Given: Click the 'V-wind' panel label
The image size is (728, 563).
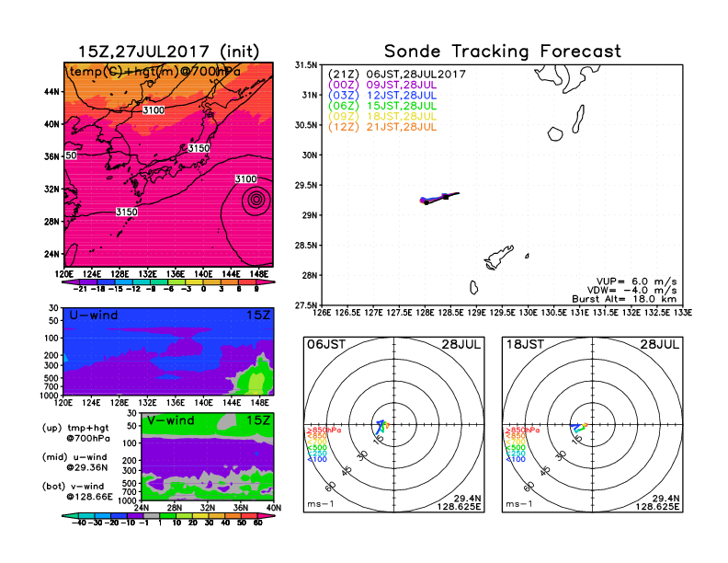Looking at the screenshot, I should point(170,420).
